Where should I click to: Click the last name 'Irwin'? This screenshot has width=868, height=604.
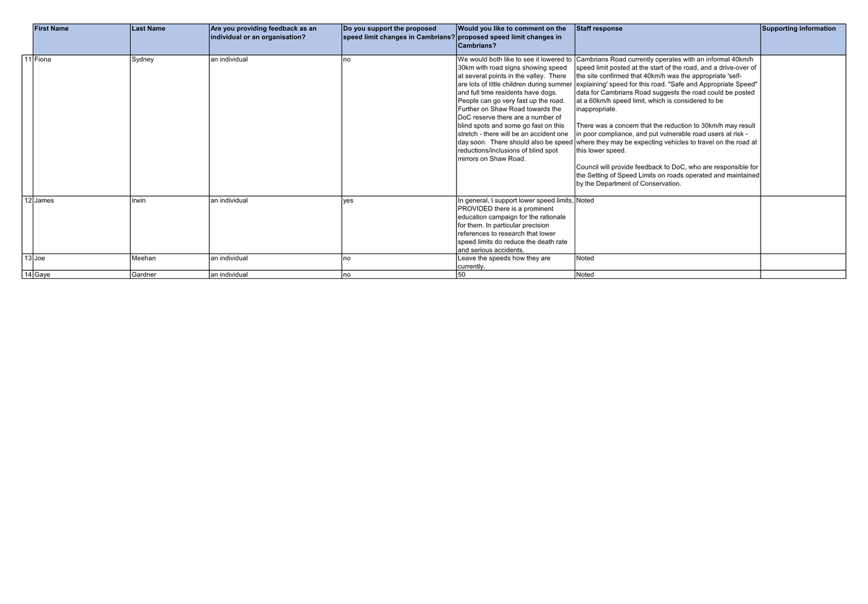[138, 200]
